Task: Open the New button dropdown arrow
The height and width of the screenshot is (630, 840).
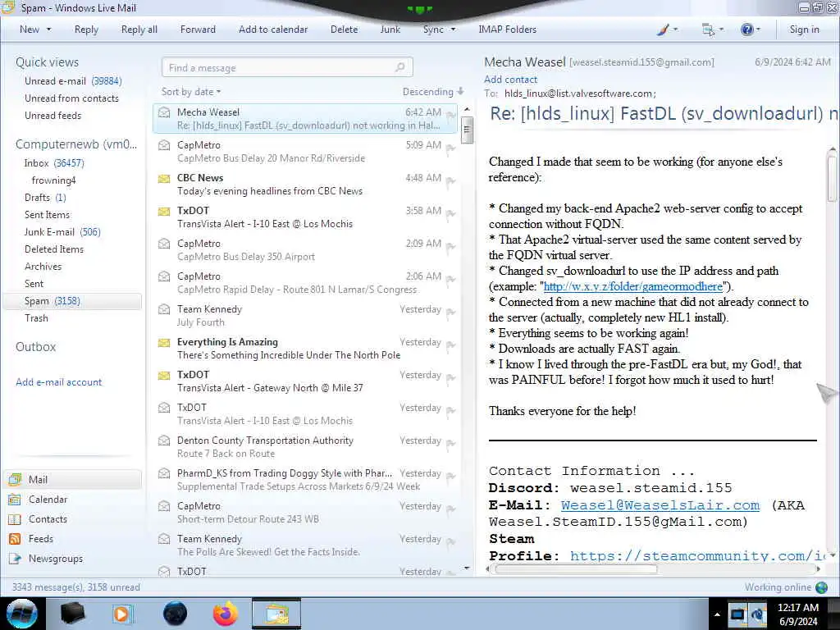Action: (48, 30)
